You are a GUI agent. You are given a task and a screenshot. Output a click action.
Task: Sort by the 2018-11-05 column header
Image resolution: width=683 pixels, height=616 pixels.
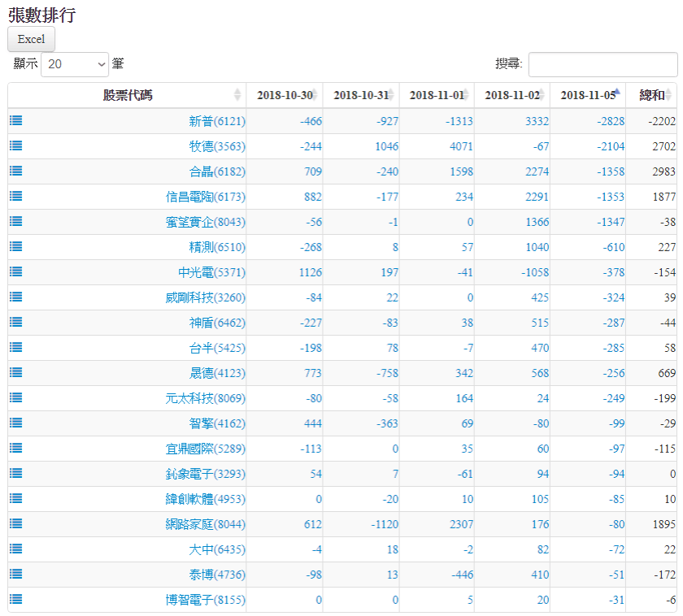(587, 95)
